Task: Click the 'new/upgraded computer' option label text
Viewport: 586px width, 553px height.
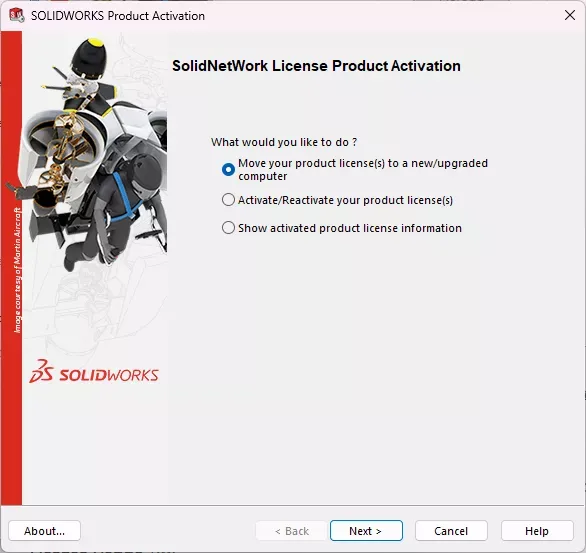Action: [363, 170]
